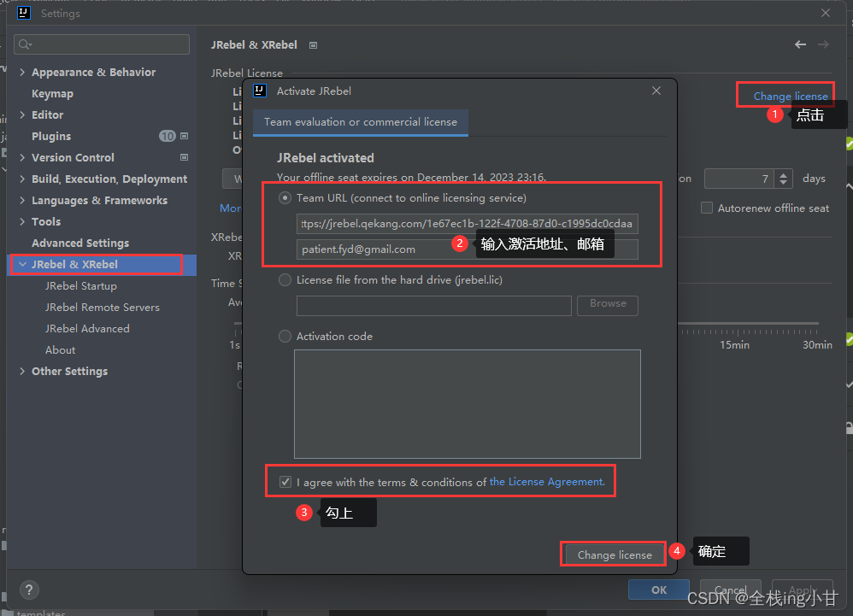Click the project-level icon beside JRebel & XRebel title
Image resolution: width=853 pixels, height=616 pixels.
tap(314, 45)
